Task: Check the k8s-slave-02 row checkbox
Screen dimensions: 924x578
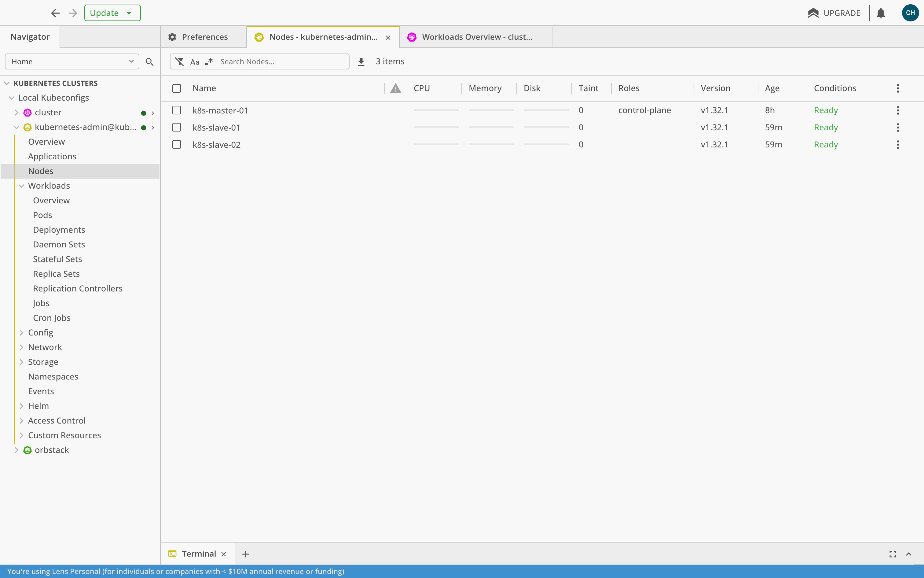Action: [176, 144]
